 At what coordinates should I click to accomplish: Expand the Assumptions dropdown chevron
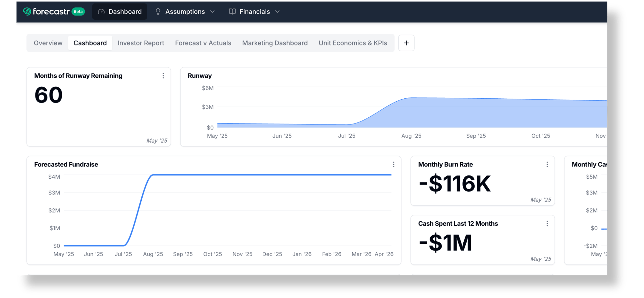[x=213, y=12]
